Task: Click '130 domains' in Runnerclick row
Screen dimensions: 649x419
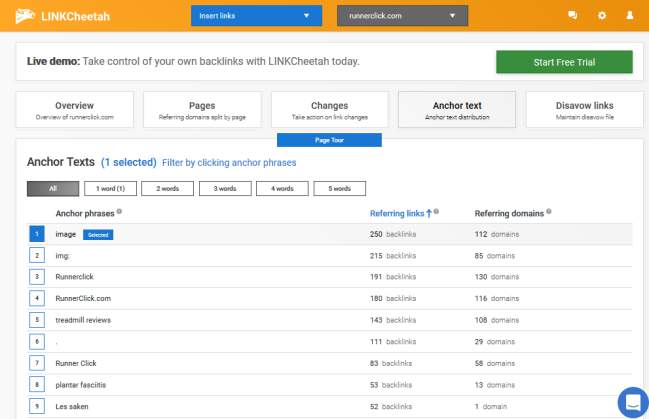Action: 497,277
